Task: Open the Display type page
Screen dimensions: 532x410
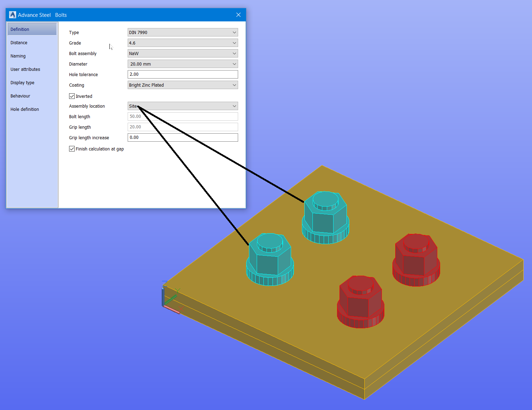Action: (x=22, y=82)
